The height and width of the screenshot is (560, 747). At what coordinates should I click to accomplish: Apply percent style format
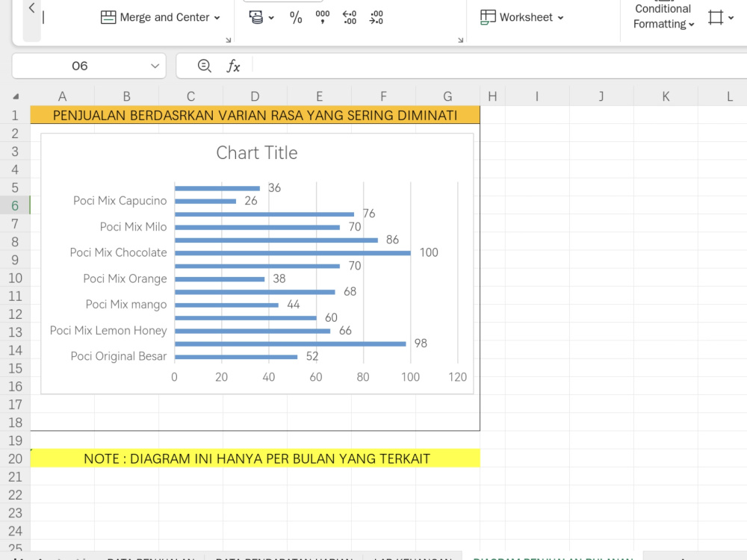coord(296,18)
